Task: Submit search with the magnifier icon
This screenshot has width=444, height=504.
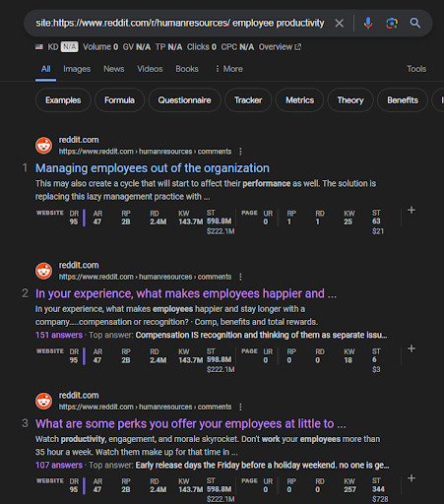Action: [415, 23]
